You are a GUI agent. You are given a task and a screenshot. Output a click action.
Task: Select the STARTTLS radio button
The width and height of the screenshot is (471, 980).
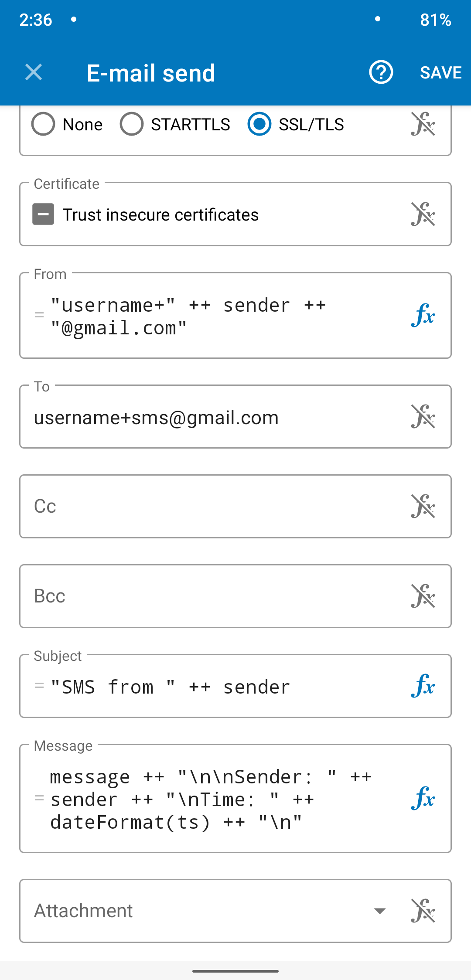(x=132, y=124)
